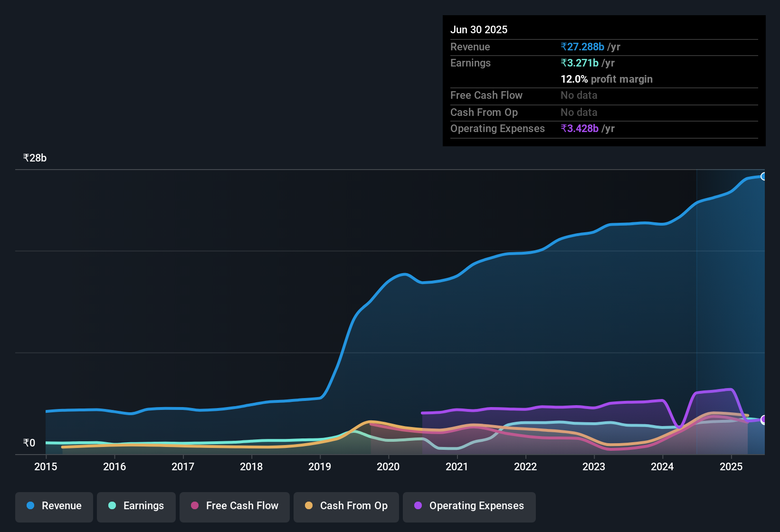
Task: Click the orange Cash From Op legend dot
Action: point(309,506)
